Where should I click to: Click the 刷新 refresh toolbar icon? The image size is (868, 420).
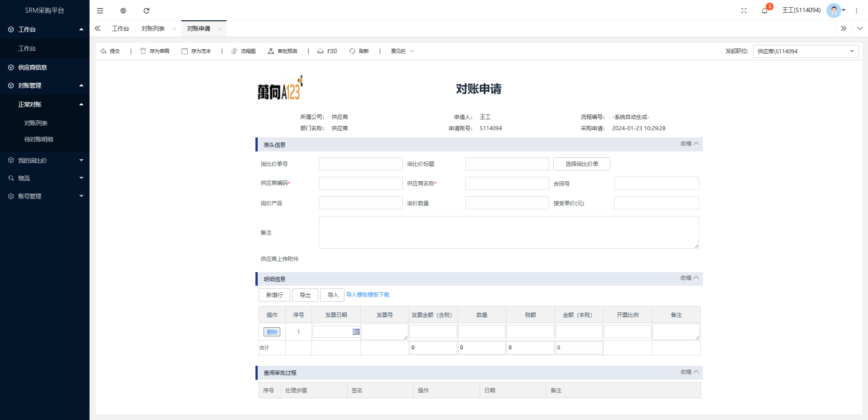point(352,51)
